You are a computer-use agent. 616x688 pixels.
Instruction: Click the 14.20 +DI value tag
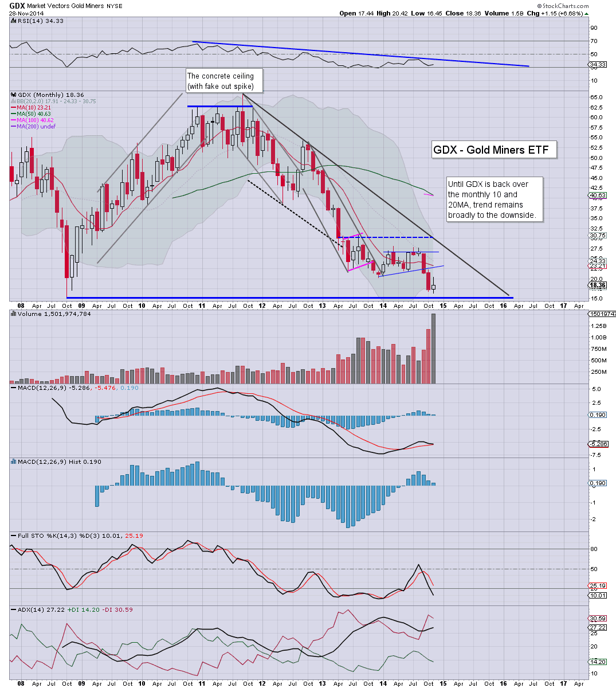pos(597,661)
